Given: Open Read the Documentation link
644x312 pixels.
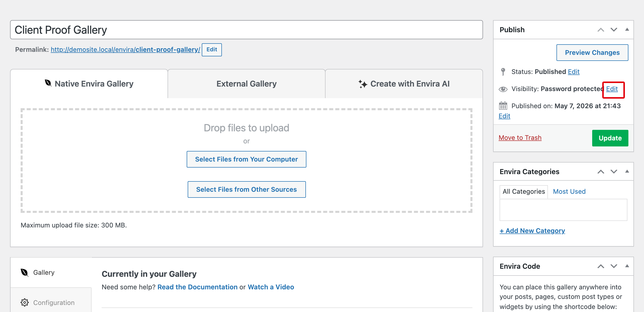Looking at the screenshot, I should (197, 287).
